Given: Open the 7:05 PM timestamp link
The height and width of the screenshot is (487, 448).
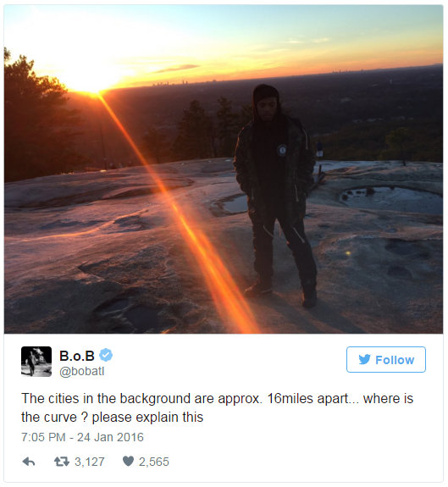Looking at the screenshot, I should (x=43, y=437).
